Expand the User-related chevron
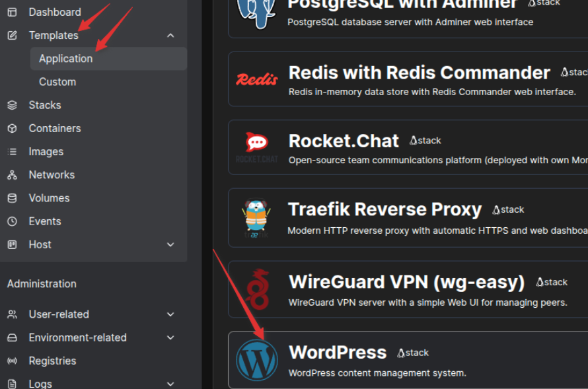The image size is (588, 389). tap(170, 314)
